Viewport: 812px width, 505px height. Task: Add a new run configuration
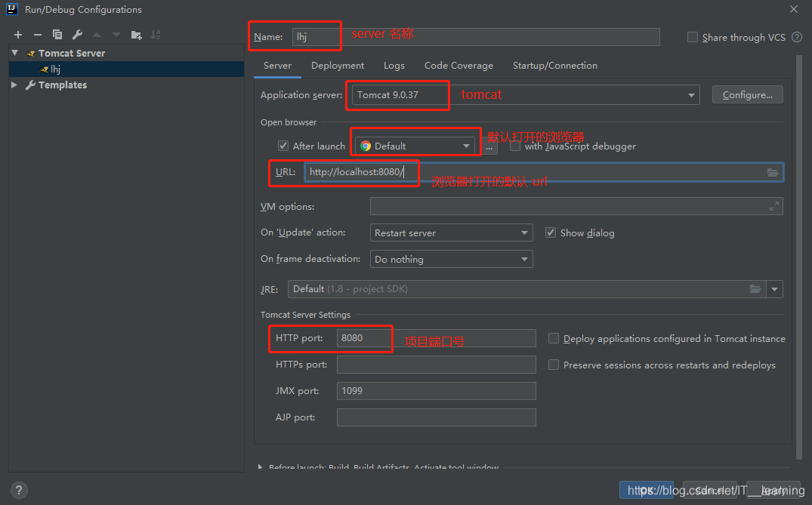point(18,35)
